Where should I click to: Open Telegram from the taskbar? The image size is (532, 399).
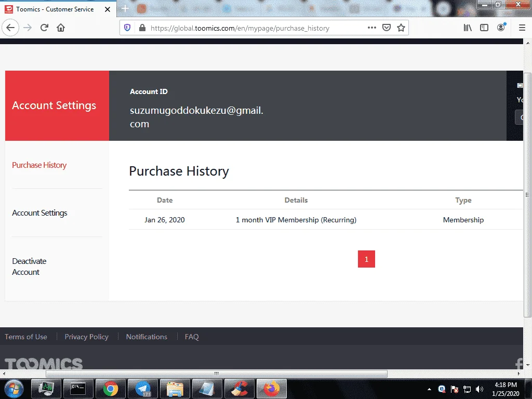[x=142, y=389]
